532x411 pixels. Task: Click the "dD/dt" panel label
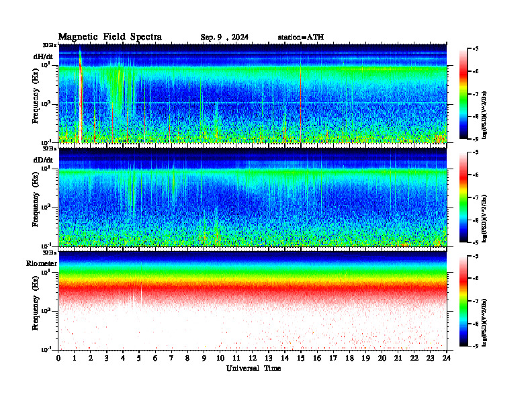(43, 160)
